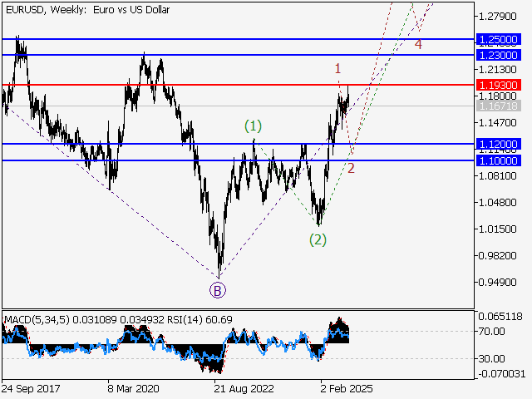Click the red wave 1 label

tap(338, 69)
